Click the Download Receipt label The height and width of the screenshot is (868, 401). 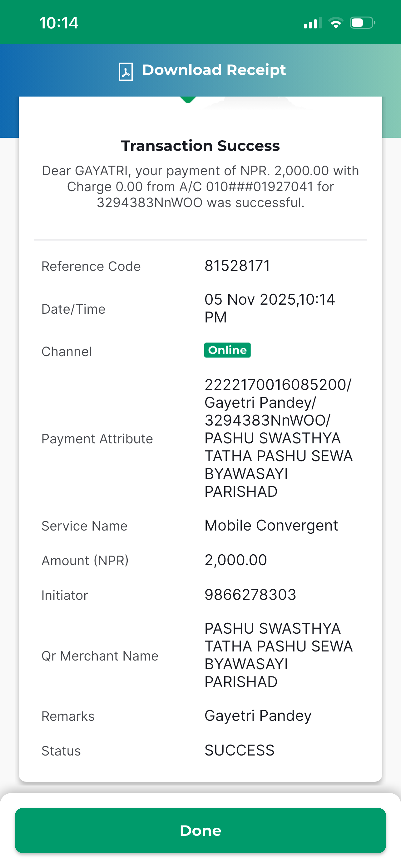[214, 70]
